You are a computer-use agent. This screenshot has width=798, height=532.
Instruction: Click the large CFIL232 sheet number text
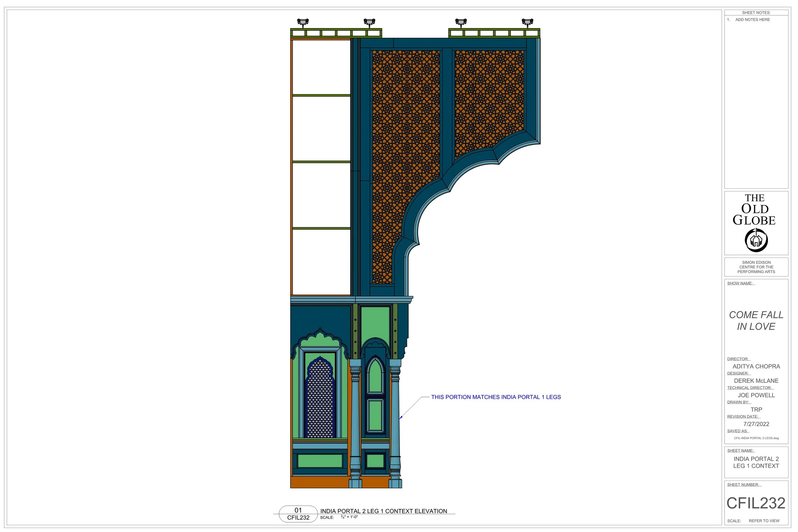coord(756,503)
